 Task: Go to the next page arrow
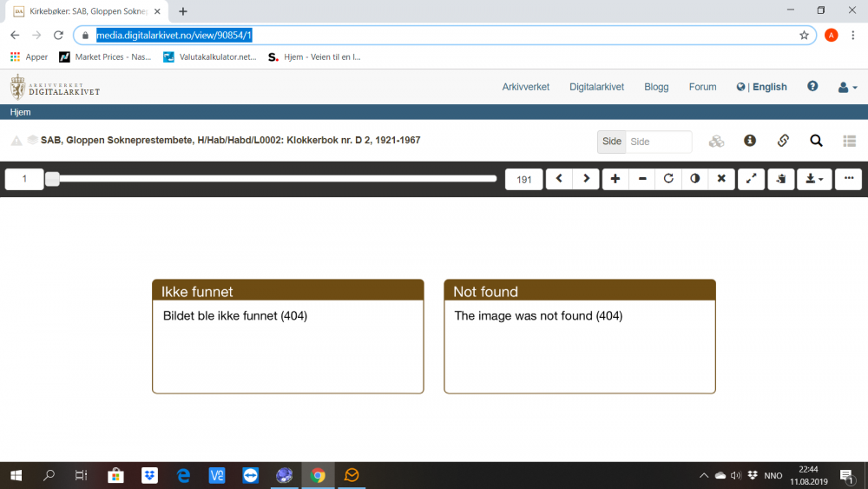pos(586,179)
